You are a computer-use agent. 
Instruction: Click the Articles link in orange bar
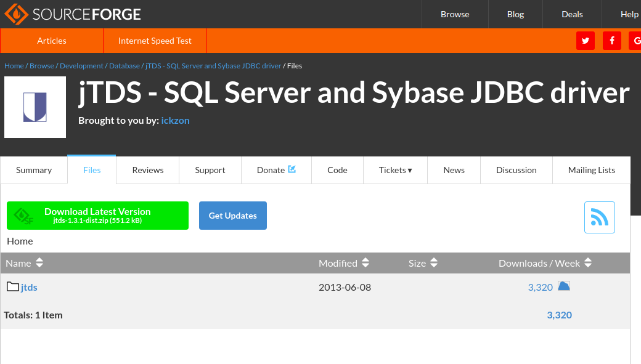(x=52, y=41)
